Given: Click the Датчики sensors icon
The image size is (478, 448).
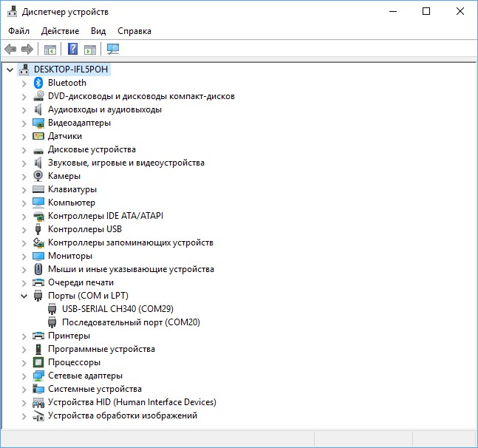Looking at the screenshot, I should point(38,136).
